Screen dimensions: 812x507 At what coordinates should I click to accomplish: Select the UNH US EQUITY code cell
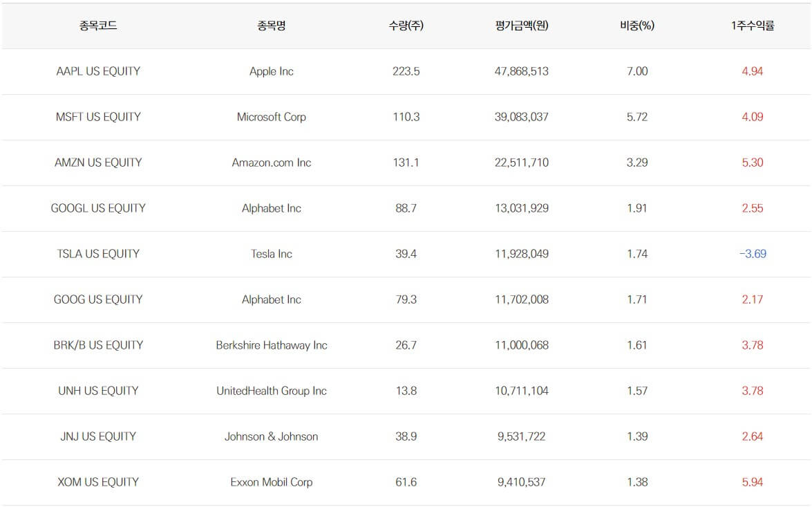(x=98, y=390)
